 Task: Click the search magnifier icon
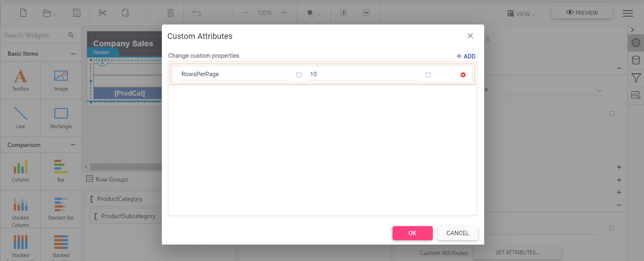[x=71, y=35]
